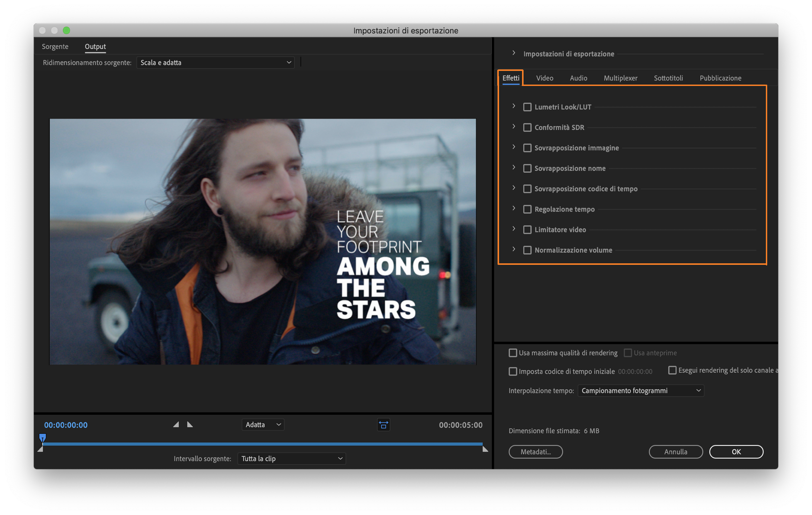Switch to the Video tab
The height and width of the screenshot is (515, 812).
pyautogui.click(x=544, y=78)
